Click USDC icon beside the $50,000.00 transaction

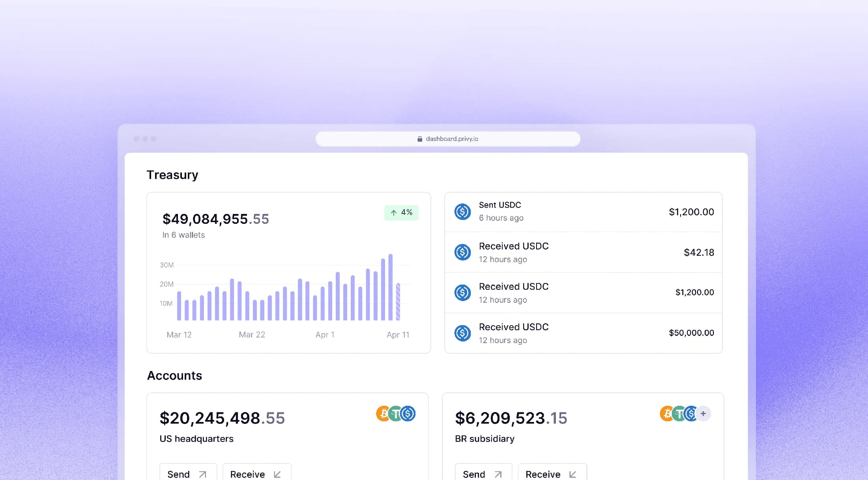pyautogui.click(x=462, y=333)
